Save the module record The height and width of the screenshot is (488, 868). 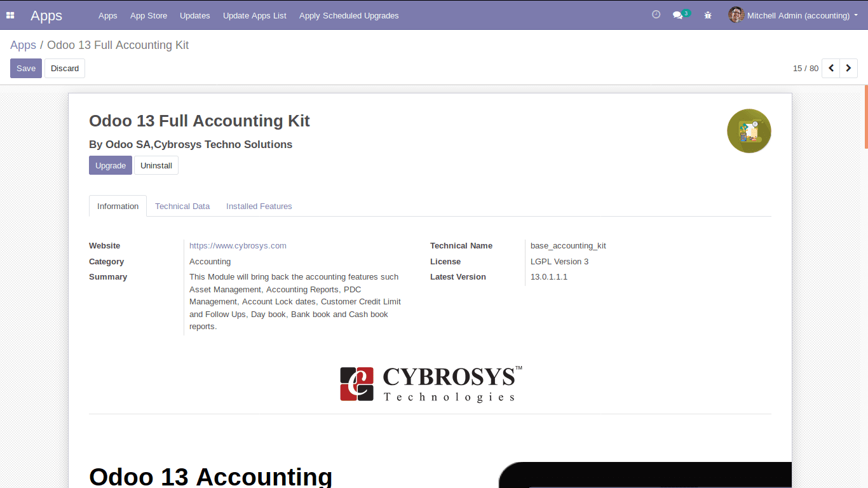point(26,69)
